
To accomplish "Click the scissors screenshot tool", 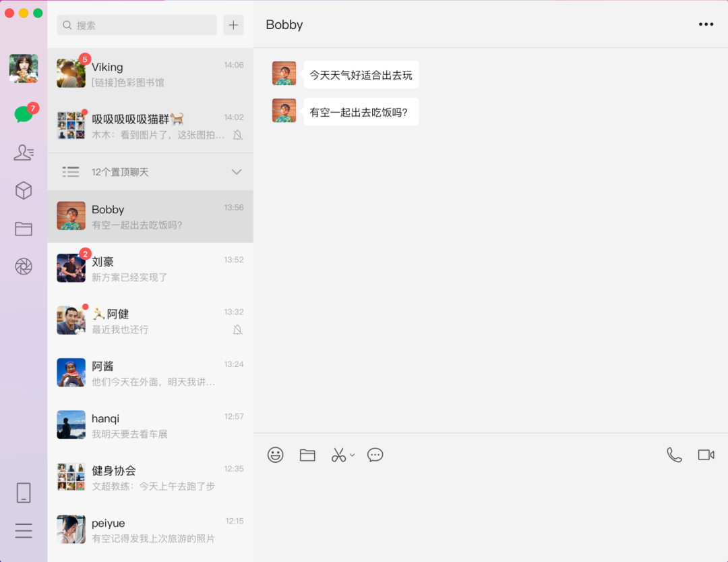I will pyautogui.click(x=338, y=455).
